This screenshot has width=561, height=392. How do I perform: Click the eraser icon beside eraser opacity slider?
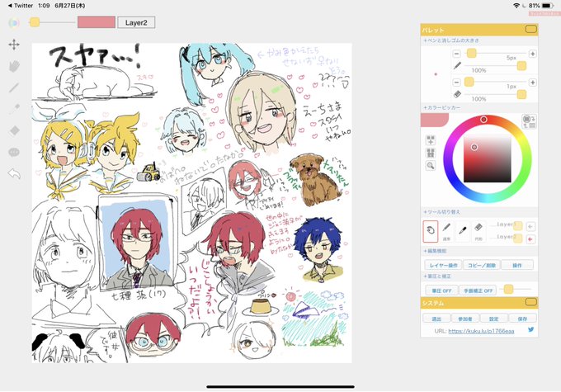457,94
